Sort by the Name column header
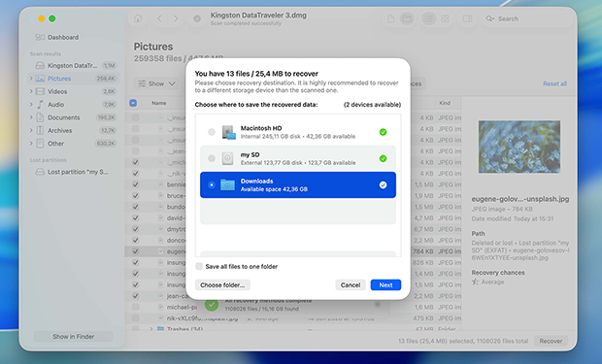The width and height of the screenshot is (602, 364). coord(158,103)
